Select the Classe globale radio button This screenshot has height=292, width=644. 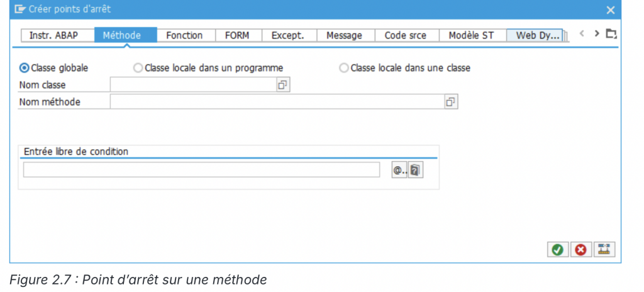coord(25,68)
